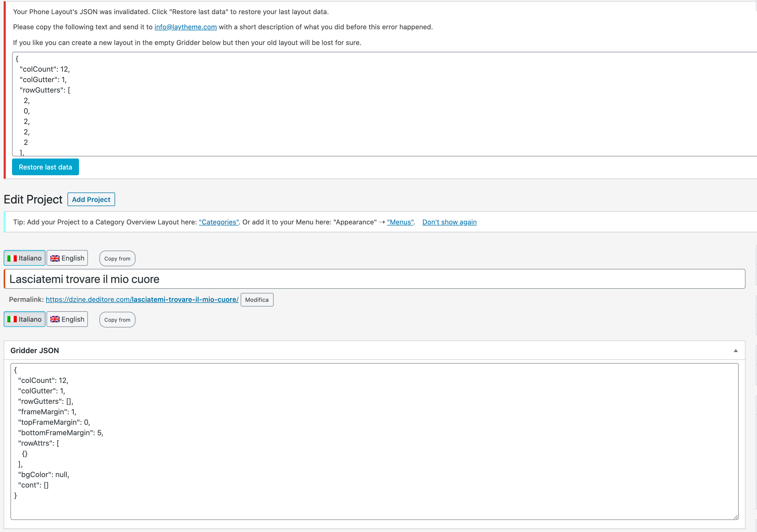Click the Gridder JSON panel heading

[35, 351]
